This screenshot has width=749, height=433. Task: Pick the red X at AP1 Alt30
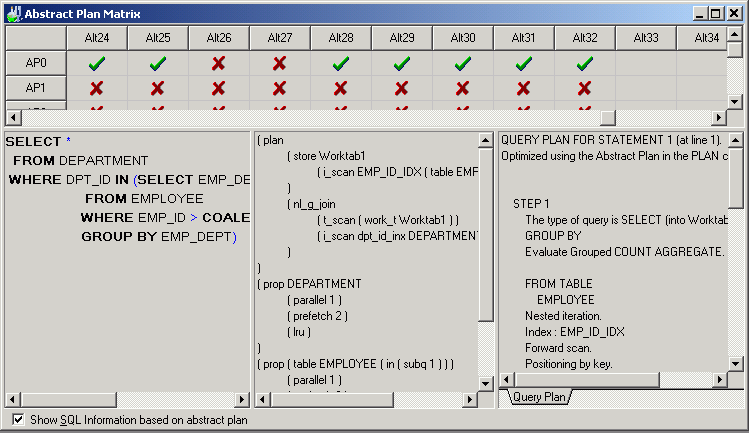point(462,88)
